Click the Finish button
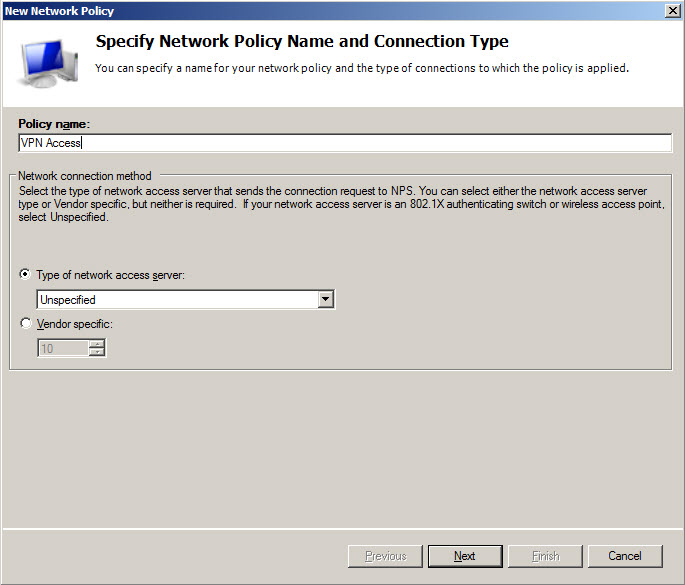685x585 pixels. [545, 556]
